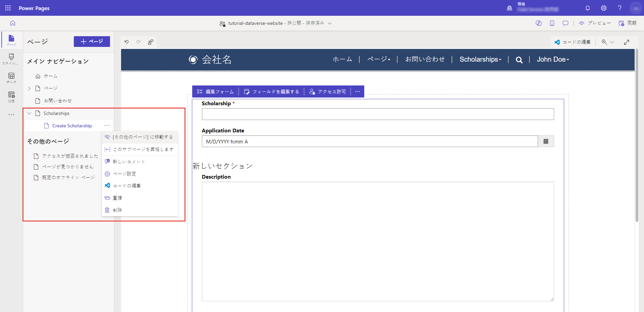Image resolution: width=644 pixels, height=312 pixels.
Task: Select the データ workspace icon in sidebar
Action: pos(11,78)
